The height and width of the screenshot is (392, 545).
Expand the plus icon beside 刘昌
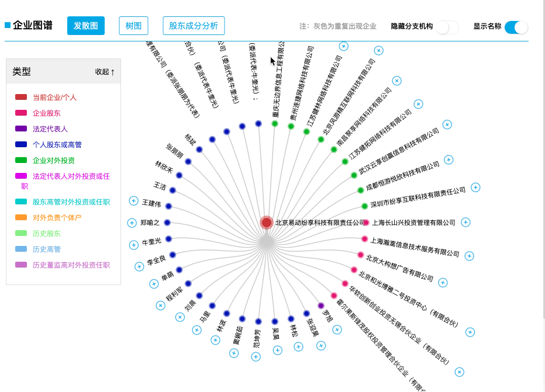tap(180, 317)
